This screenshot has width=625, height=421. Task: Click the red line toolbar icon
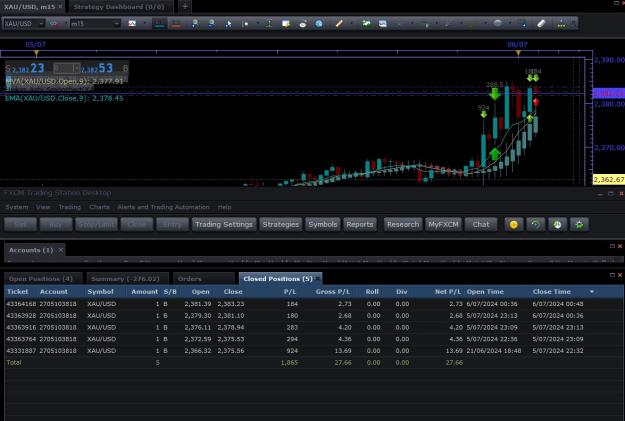coord(176,24)
